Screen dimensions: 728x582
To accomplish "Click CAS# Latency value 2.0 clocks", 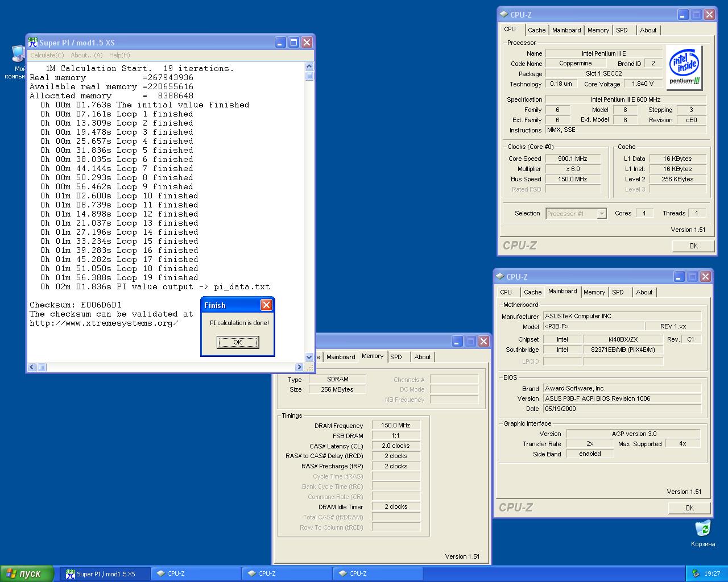I will pyautogui.click(x=396, y=446).
